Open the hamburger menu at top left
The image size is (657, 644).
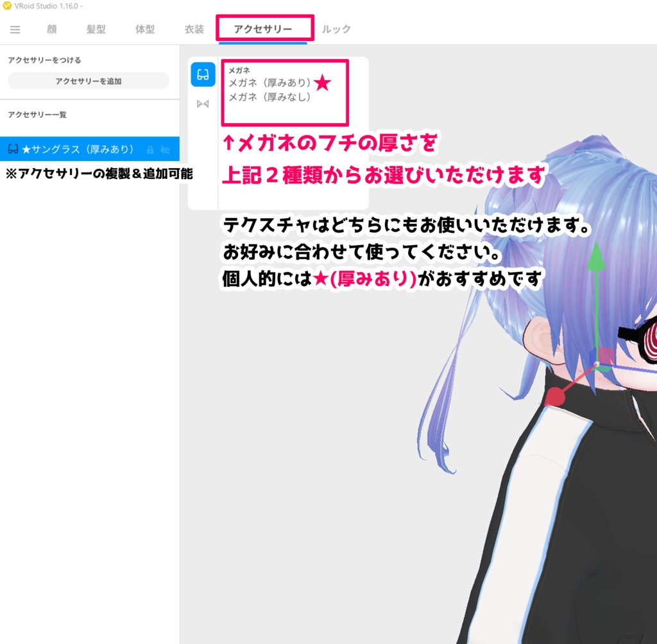click(x=15, y=28)
